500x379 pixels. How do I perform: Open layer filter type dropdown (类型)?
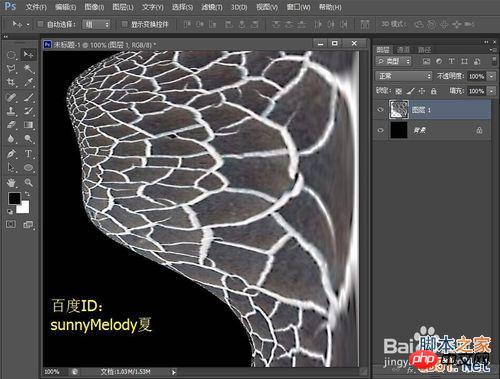coord(393,61)
